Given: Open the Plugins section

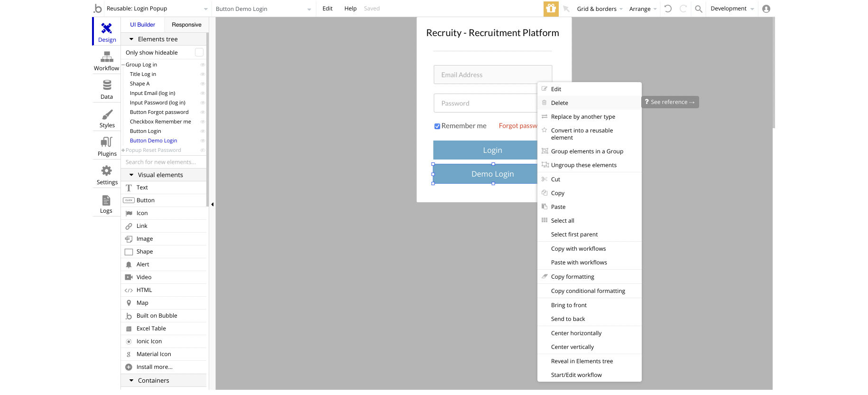Looking at the screenshot, I should click(107, 146).
